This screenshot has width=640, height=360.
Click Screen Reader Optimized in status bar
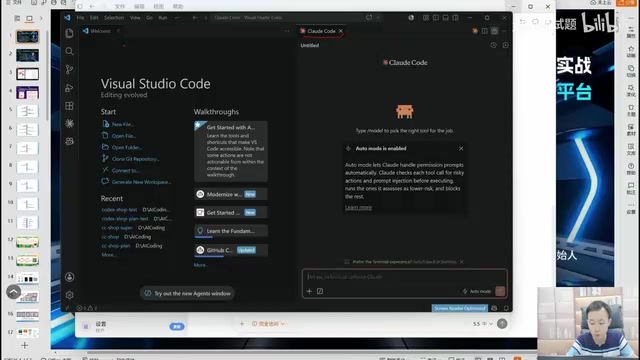point(460,308)
